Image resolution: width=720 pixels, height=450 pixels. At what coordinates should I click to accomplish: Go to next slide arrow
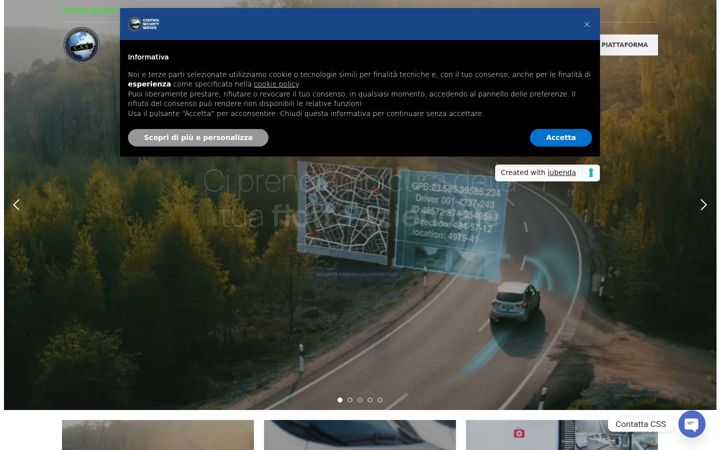pos(703,204)
